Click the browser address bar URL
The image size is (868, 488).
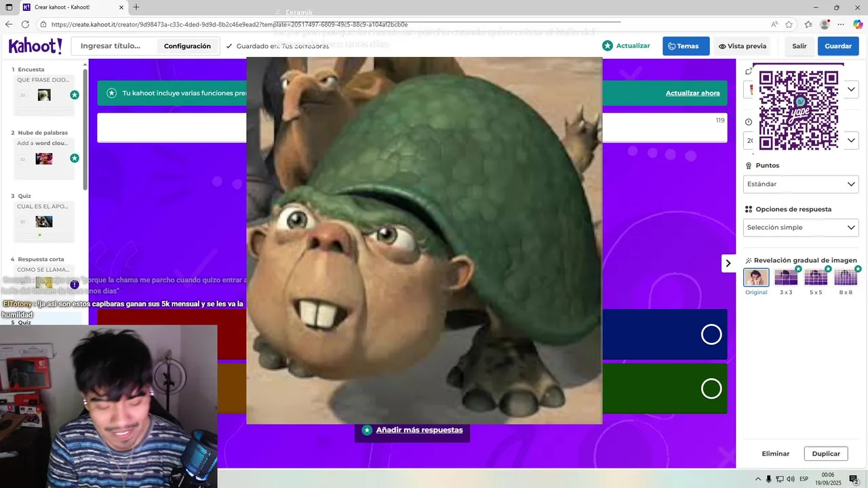(x=229, y=24)
